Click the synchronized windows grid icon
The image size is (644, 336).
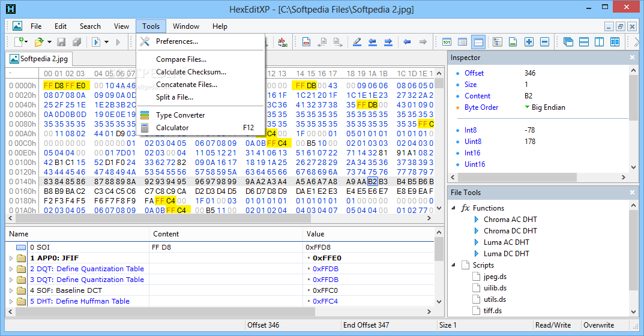click(x=615, y=41)
